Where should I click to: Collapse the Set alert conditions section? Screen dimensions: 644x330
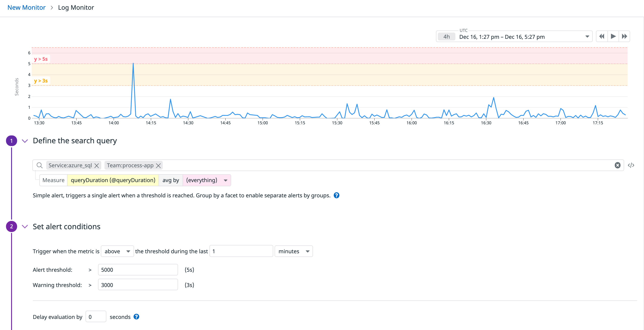pos(25,226)
